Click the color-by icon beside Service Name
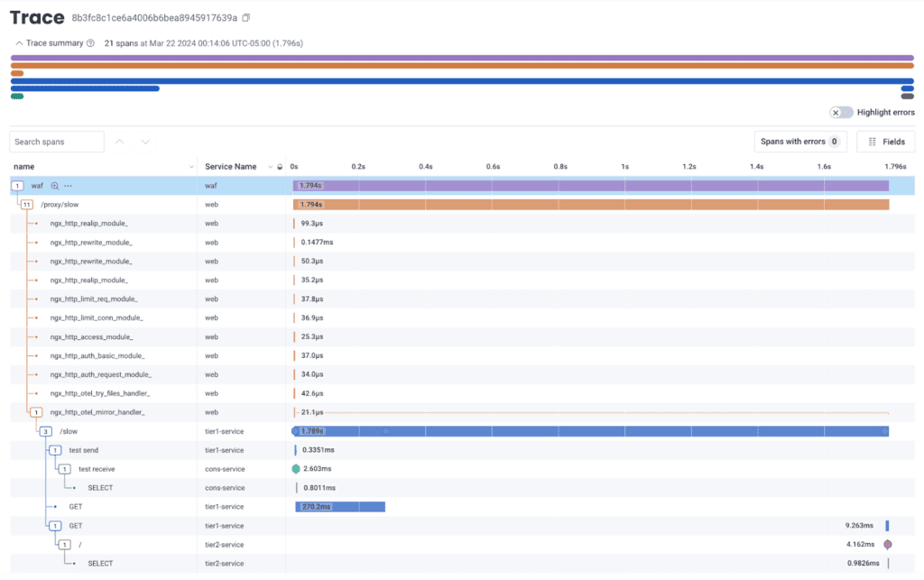This screenshot has height=580, width=924. click(x=280, y=167)
